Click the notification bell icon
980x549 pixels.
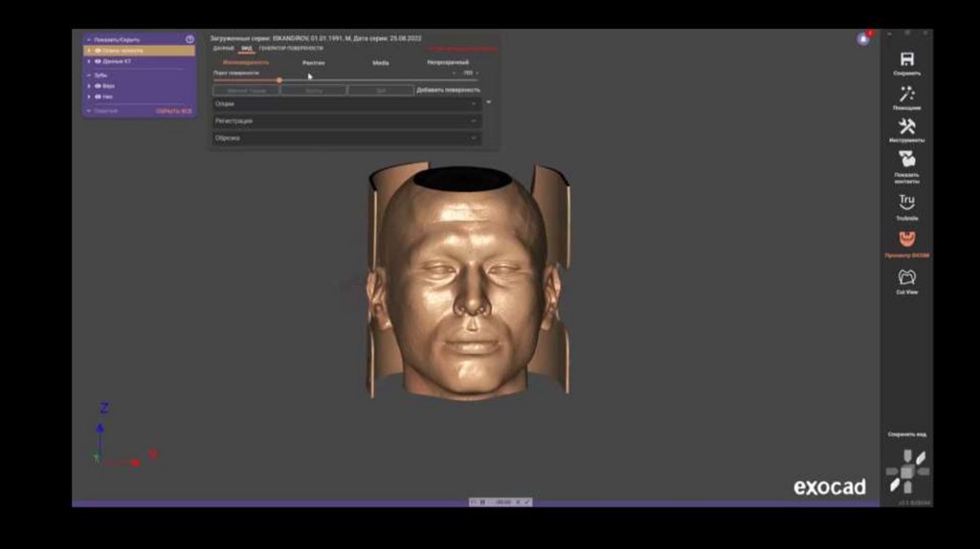[x=863, y=39]
